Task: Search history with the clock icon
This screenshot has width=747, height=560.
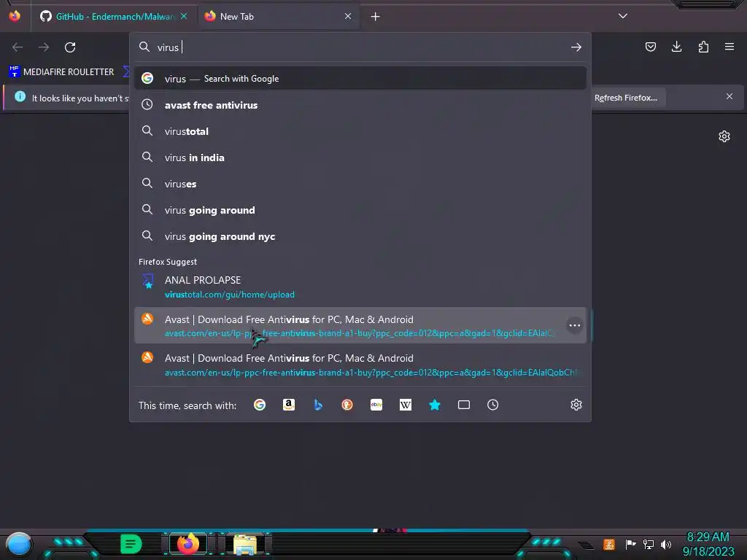Action: pyautogui.click(x=492, y=405)
